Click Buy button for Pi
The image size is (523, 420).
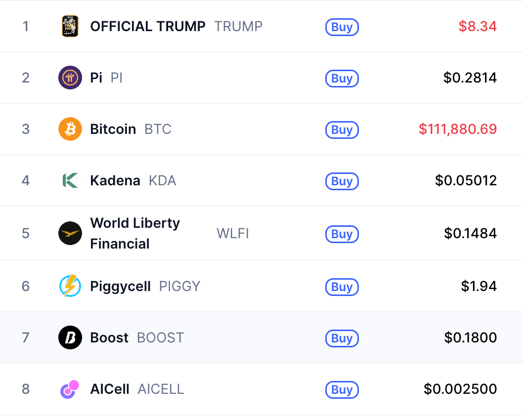pyautogui.click(x=342, y=79)
